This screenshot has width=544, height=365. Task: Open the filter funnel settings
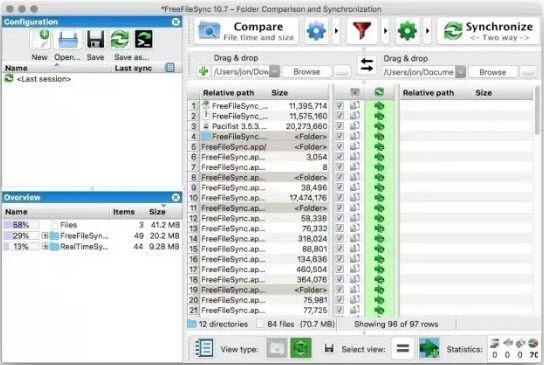362,31
